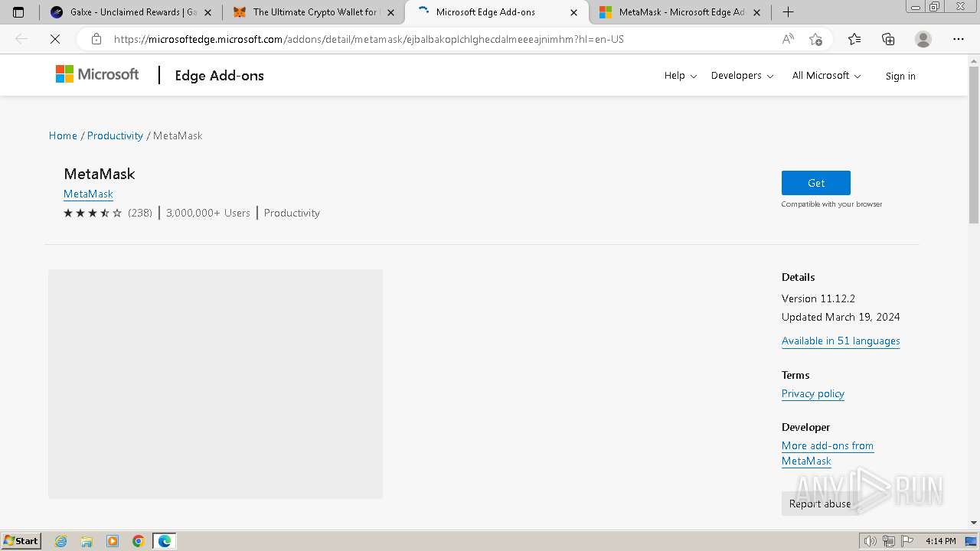The width and height of the screenshot is (980, 551).
Task: Click the 3,000,000+ Users text
Action: [x=208, y=213]
